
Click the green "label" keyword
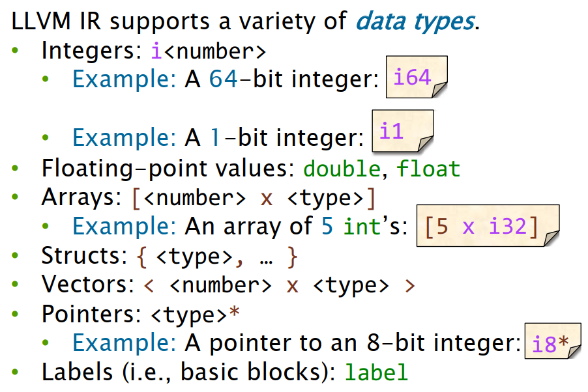point(376,372)
